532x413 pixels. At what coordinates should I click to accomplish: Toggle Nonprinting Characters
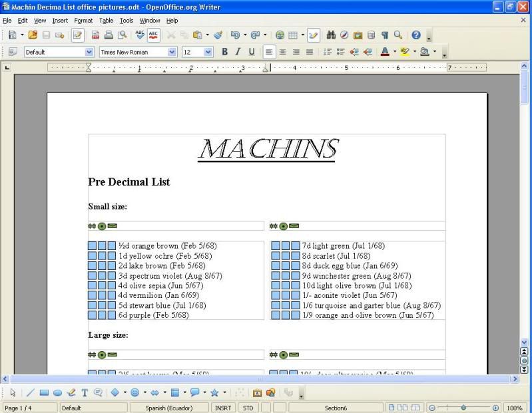385,35
